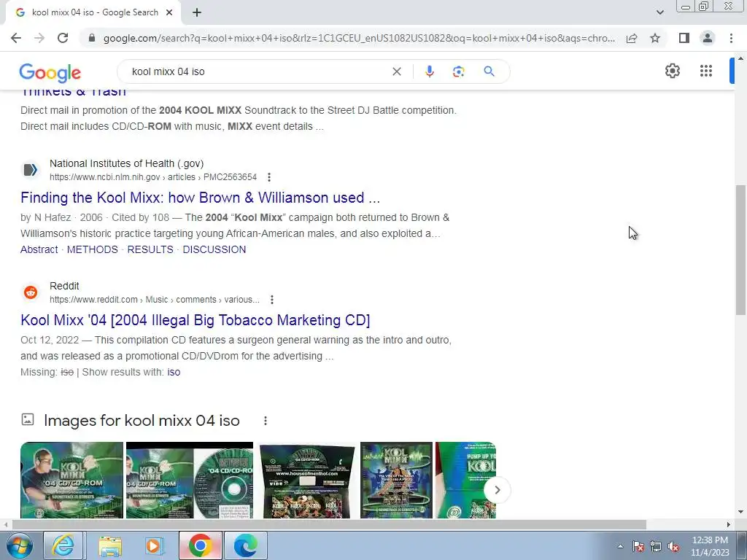Open Chrome's three-dot menu
Image resolution: width=747 pixels, height=560 pixels.
click(731, 38)
